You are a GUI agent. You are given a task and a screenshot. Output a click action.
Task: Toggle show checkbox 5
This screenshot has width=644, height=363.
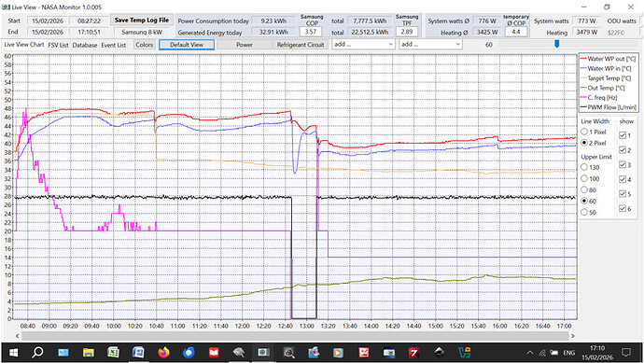623,194
